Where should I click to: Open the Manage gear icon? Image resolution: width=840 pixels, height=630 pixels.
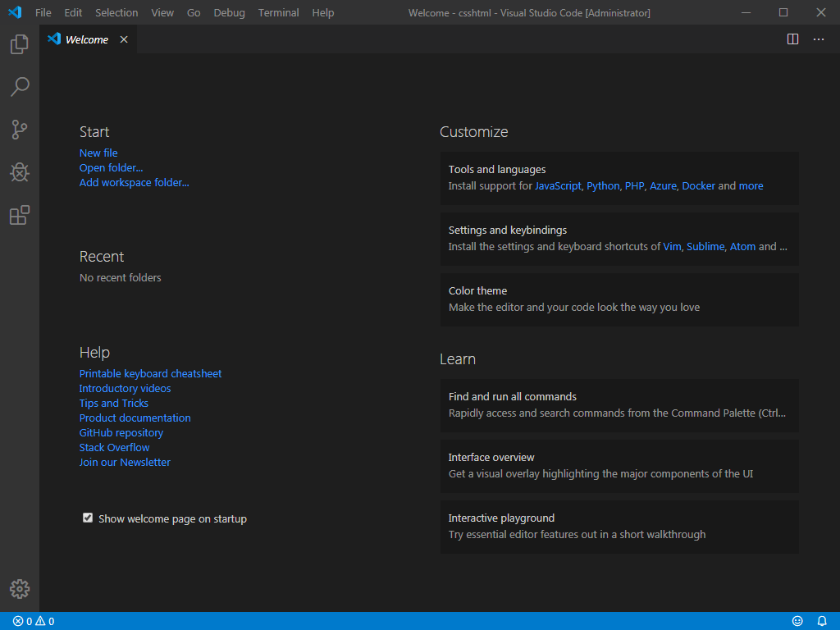(x=20, y=589)
